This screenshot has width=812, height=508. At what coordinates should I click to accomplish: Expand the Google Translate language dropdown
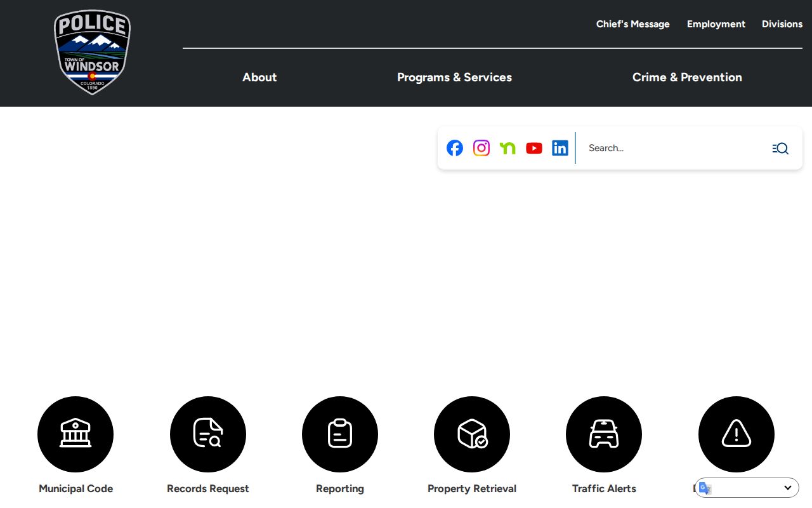(747, 488)
